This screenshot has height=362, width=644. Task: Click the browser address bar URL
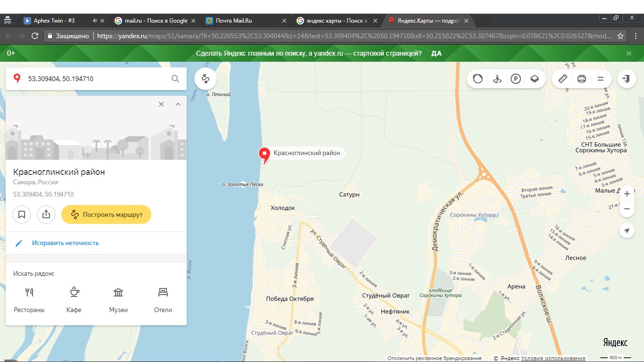[x=354, y=36]
